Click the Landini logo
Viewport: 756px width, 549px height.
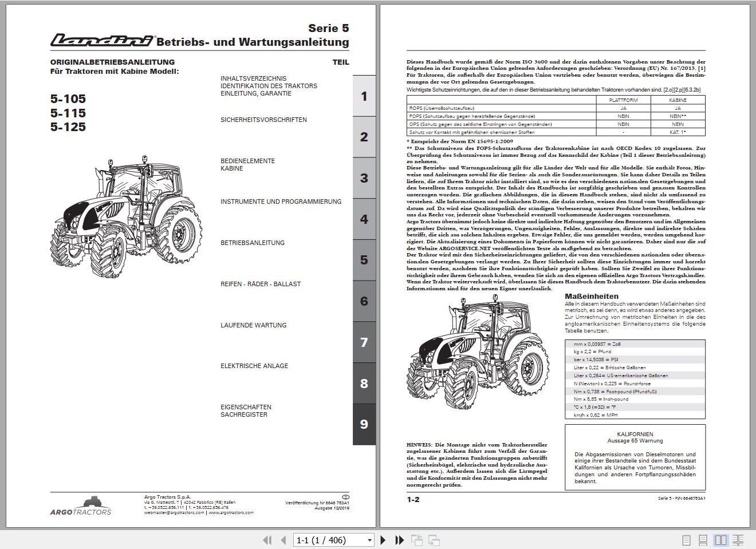click(x=102, y=40)
